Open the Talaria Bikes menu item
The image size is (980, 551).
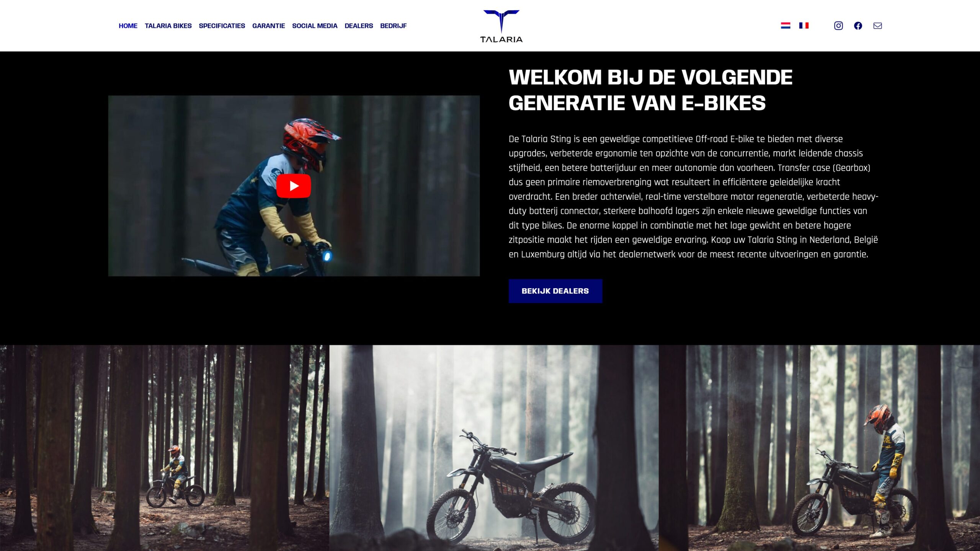(168, 26)
